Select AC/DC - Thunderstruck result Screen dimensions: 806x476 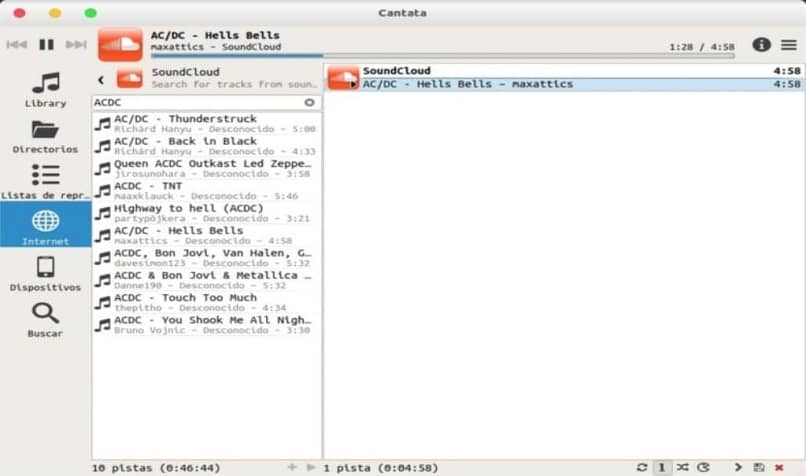[207, 123]
